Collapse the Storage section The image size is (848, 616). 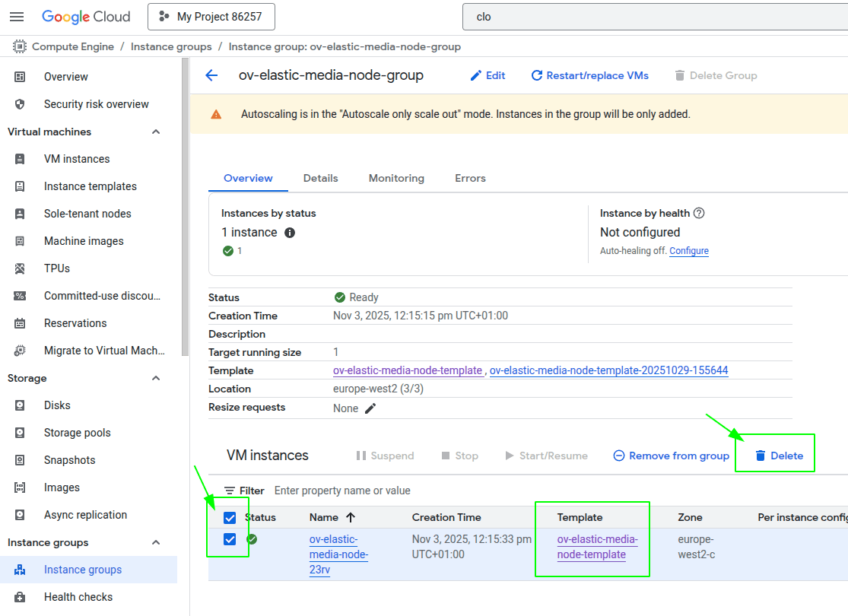coord(155,378)
